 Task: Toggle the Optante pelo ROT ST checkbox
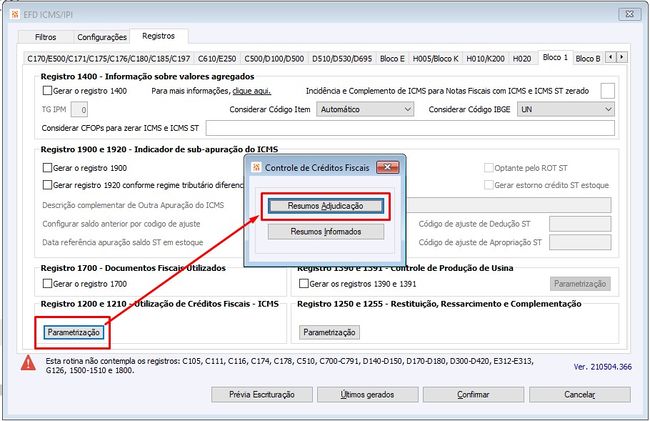(489, 167)
